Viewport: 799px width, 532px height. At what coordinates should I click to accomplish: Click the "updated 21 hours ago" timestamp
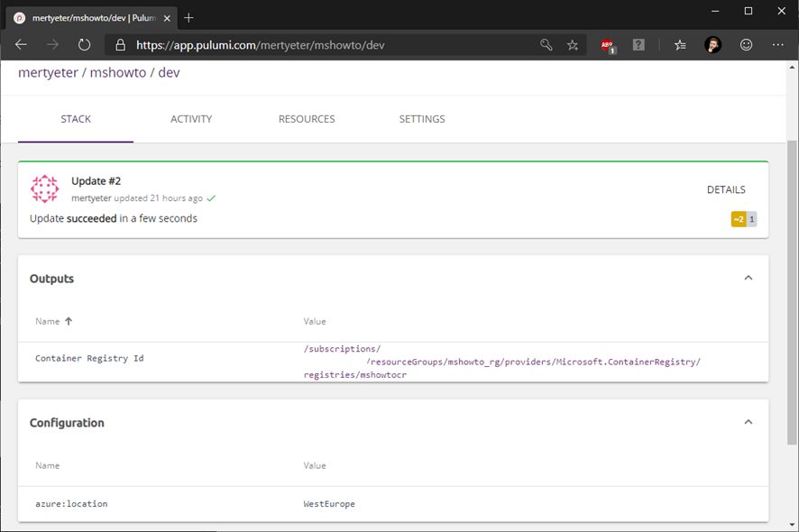158,198
